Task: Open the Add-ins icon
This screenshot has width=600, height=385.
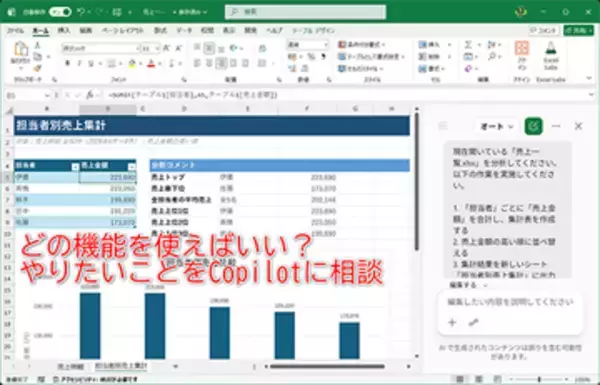Action: [522, 49]
